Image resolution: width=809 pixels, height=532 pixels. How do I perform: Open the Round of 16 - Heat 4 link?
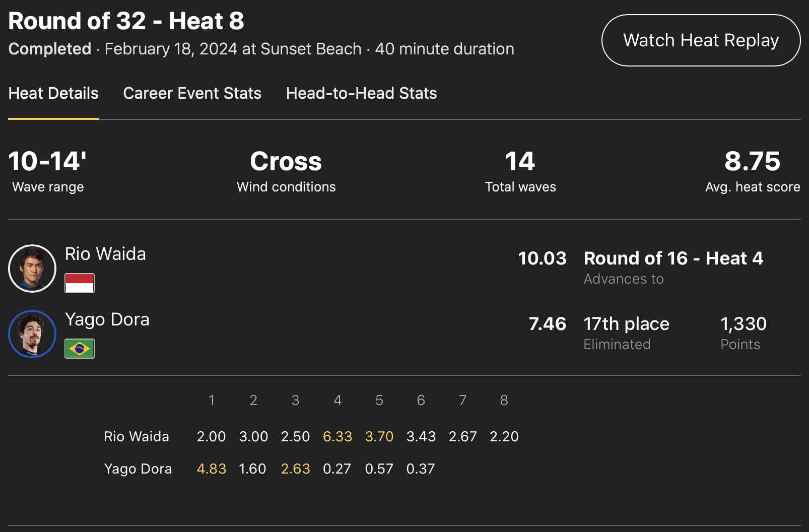pos(673,258)
